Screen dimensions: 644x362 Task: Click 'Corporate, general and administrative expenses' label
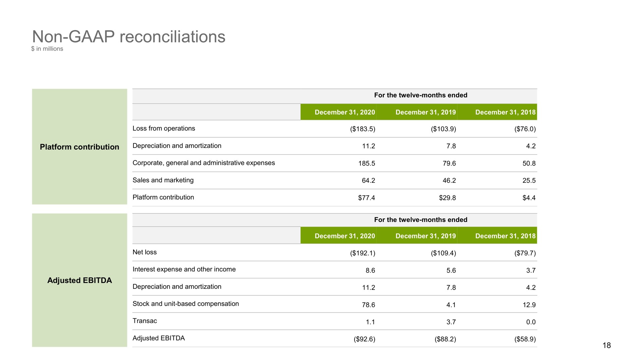coord(204,163)
